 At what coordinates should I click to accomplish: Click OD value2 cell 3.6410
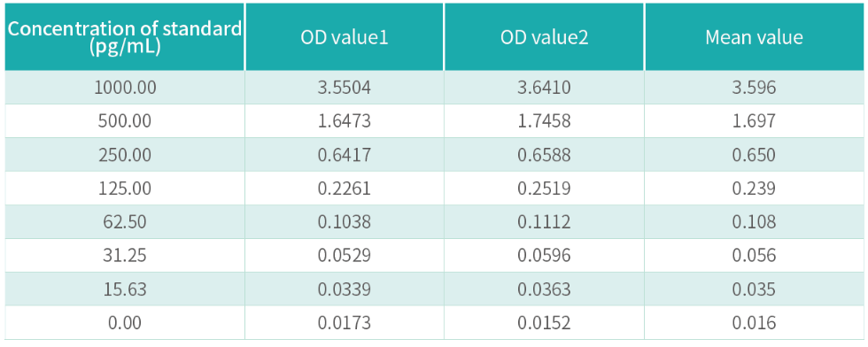pos(544,88)
